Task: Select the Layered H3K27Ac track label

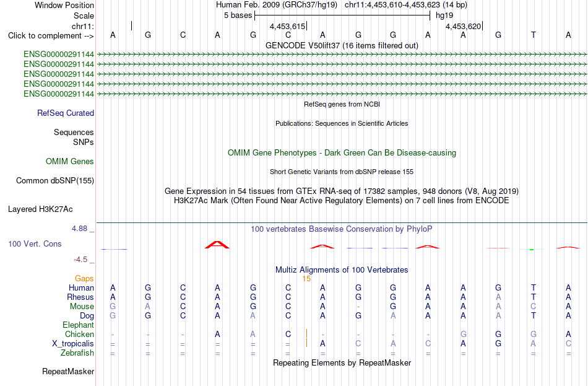Action: point(40,209)
